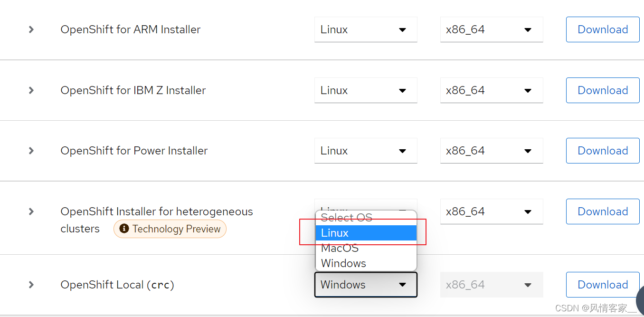Expand the OpenShift Local (crc) row
Viewport: 644px width, 317px height.
pyautogui.click(x=31, y=284)
